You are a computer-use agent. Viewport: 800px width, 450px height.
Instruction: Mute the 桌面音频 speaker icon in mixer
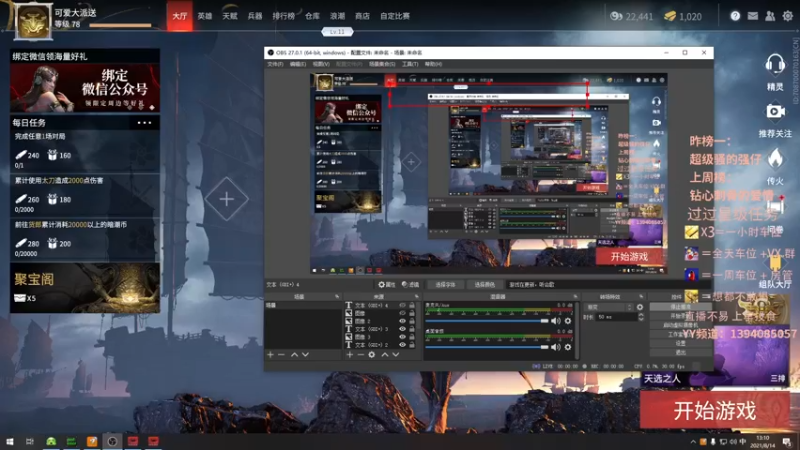click(556, 347)
